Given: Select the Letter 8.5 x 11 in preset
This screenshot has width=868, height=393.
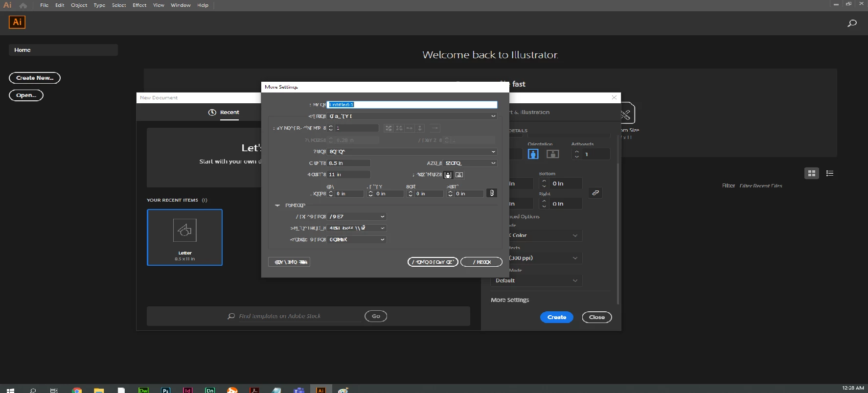Looking at the screenshot, I should click(x=184, y=237).
